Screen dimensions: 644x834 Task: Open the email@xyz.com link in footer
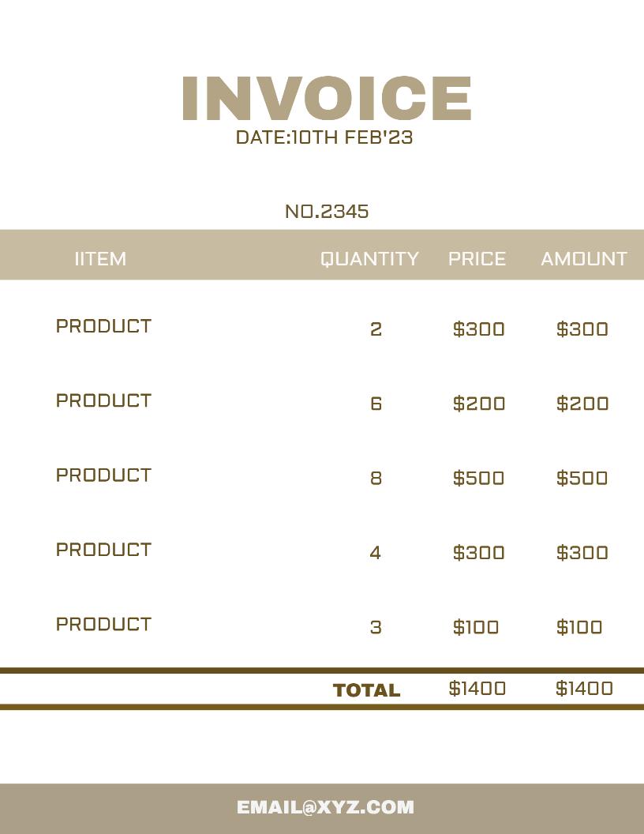point(325,807)
